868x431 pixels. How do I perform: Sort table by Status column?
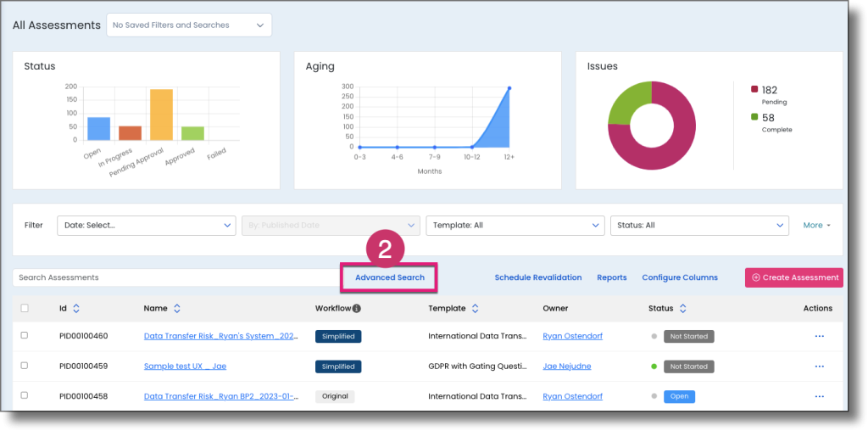tap(682, 309)
